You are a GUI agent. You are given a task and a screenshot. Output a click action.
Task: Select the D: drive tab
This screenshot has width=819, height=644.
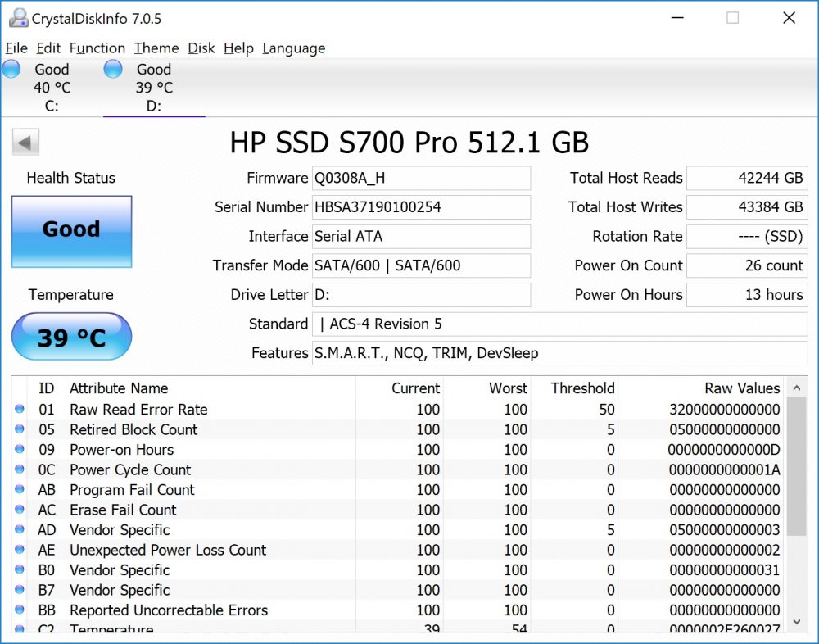coord(154,88)
